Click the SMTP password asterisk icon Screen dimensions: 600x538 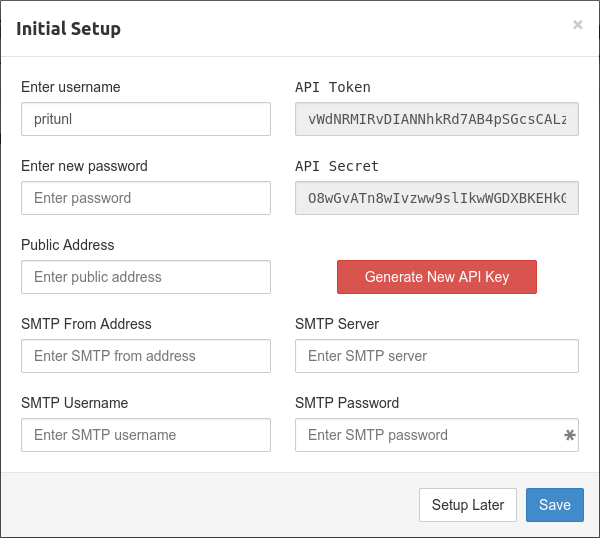570,435
